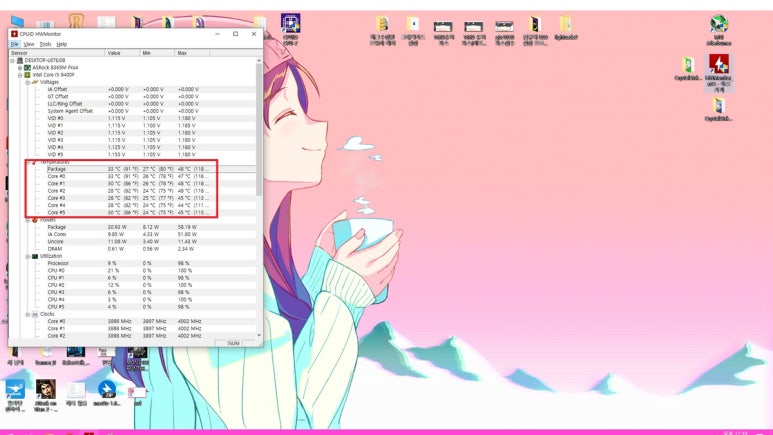Click the Max column header
The width and height of the screenshot is (773, 435).
(192, 53)
